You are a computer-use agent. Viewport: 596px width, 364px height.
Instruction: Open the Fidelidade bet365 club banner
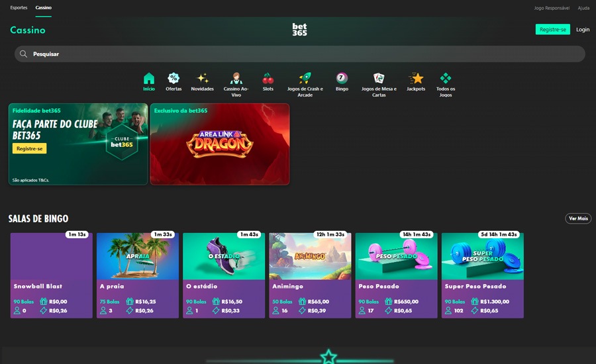(x=78, y=144)
